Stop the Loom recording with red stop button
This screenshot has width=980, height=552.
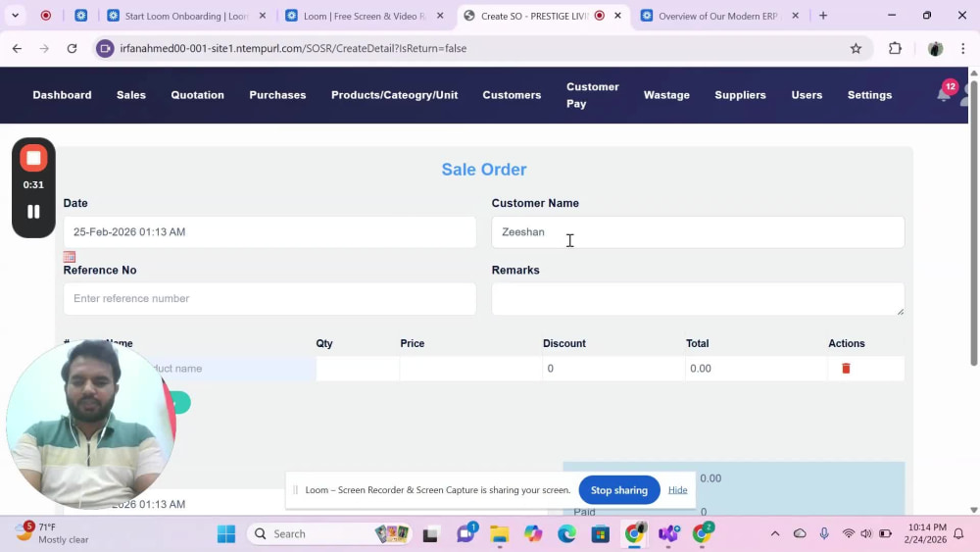point(33,158)
